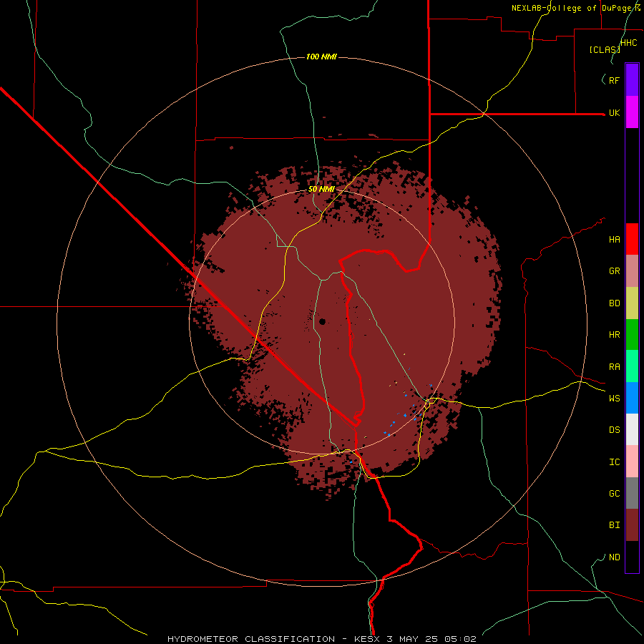Viewport: 644px width, 644px height.
Task: Click the '50 NMI' range ring label
Action: (x=321, y=190)
